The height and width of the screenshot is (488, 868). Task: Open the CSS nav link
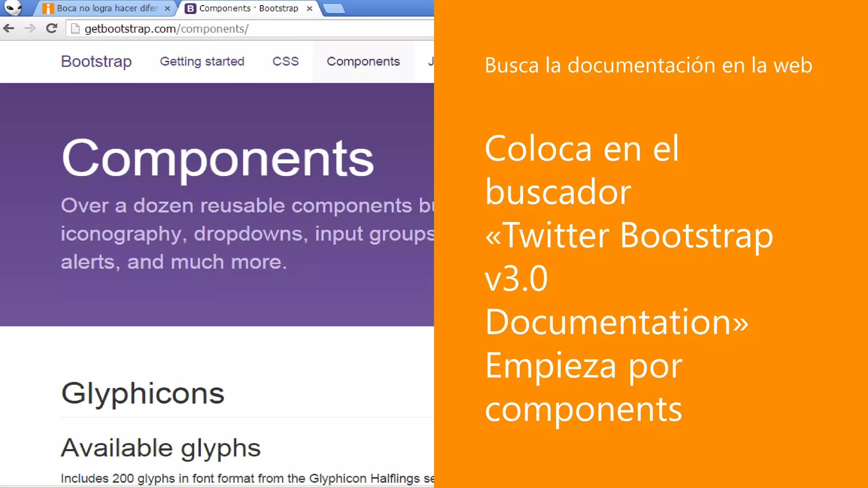click(286, 61)
